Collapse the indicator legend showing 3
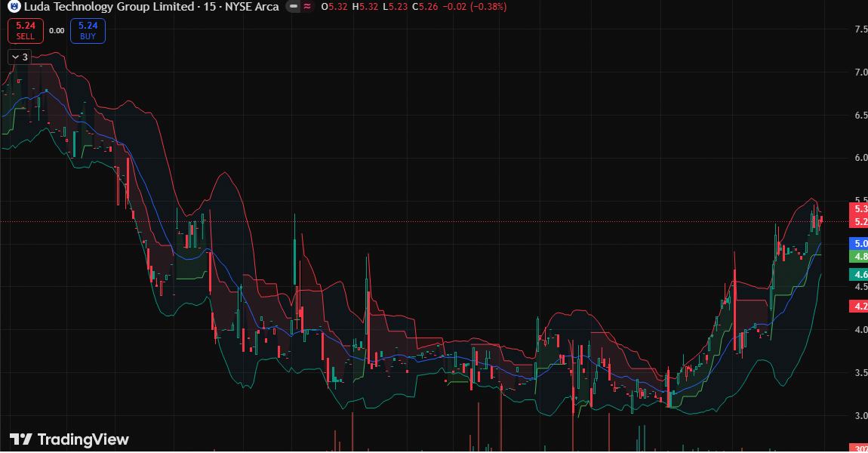Viewport: 868px width, 453px height. click(20, 57)
